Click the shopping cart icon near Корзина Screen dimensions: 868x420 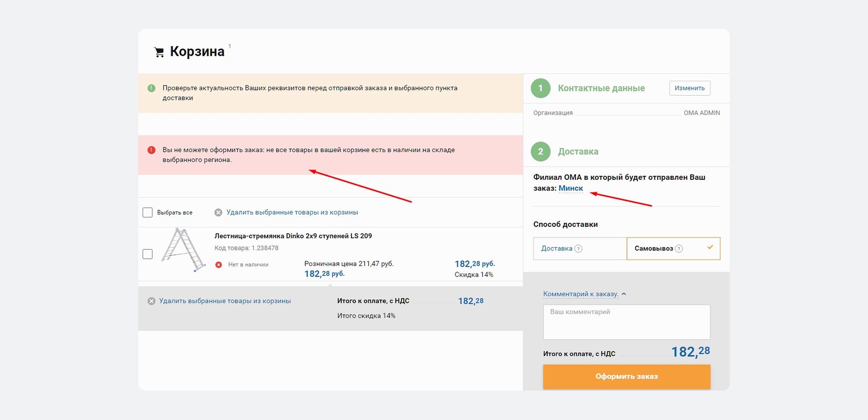(159, 52)
